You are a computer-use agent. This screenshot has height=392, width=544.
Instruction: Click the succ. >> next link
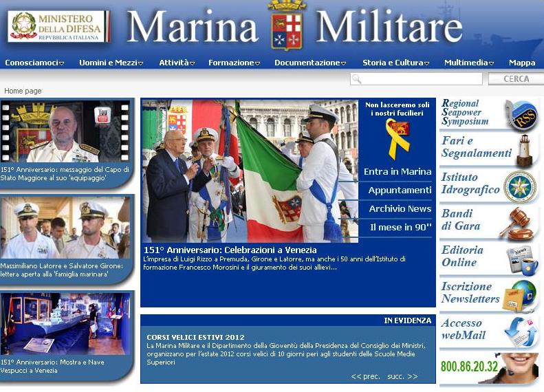point(403,377)
